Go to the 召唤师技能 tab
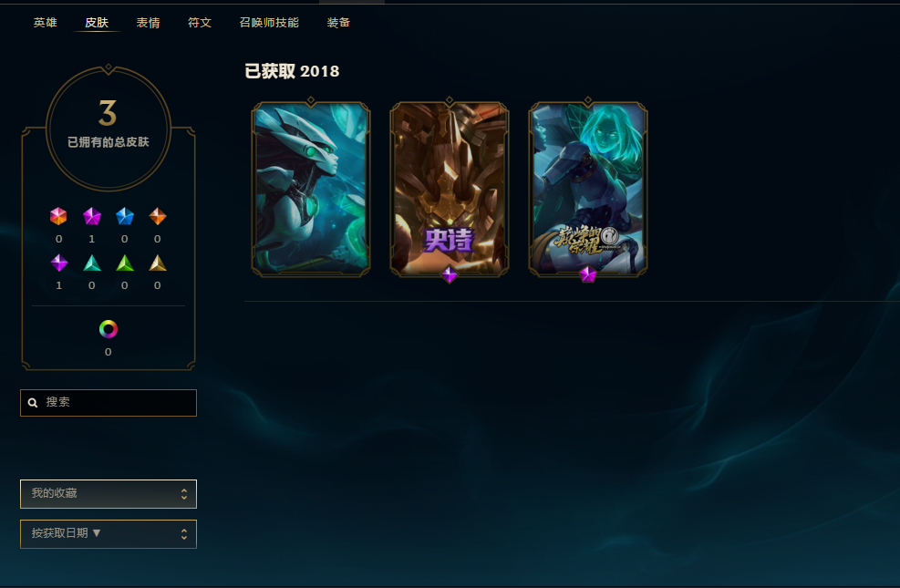 pos(269,23)
